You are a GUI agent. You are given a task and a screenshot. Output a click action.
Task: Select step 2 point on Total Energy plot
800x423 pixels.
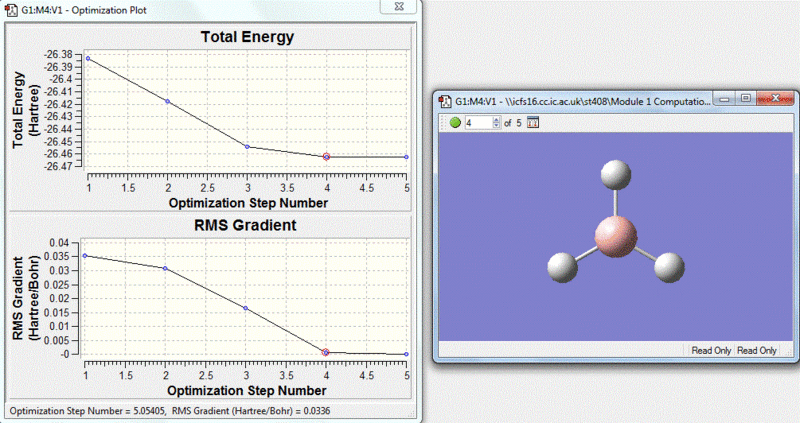tap(167, 101)
